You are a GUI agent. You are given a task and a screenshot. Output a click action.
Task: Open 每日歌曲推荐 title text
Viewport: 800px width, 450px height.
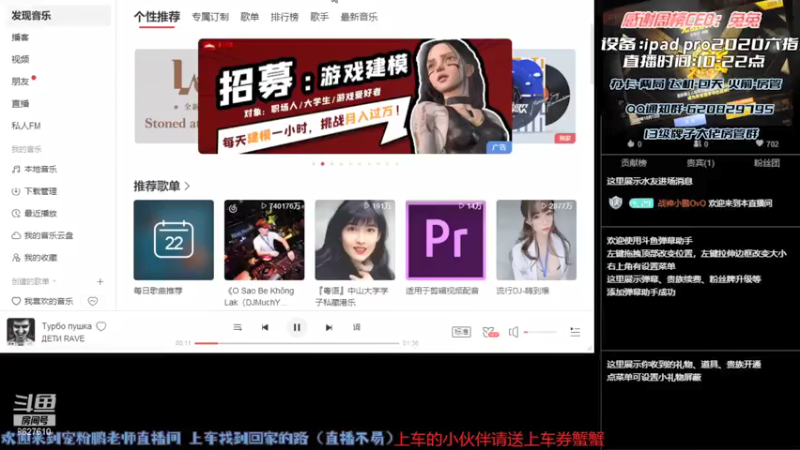(x=158, y=291)
